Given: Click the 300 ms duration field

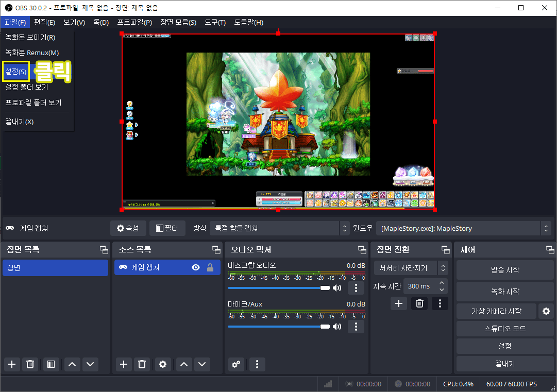Looking at the screenshot, I should (421, 286).
